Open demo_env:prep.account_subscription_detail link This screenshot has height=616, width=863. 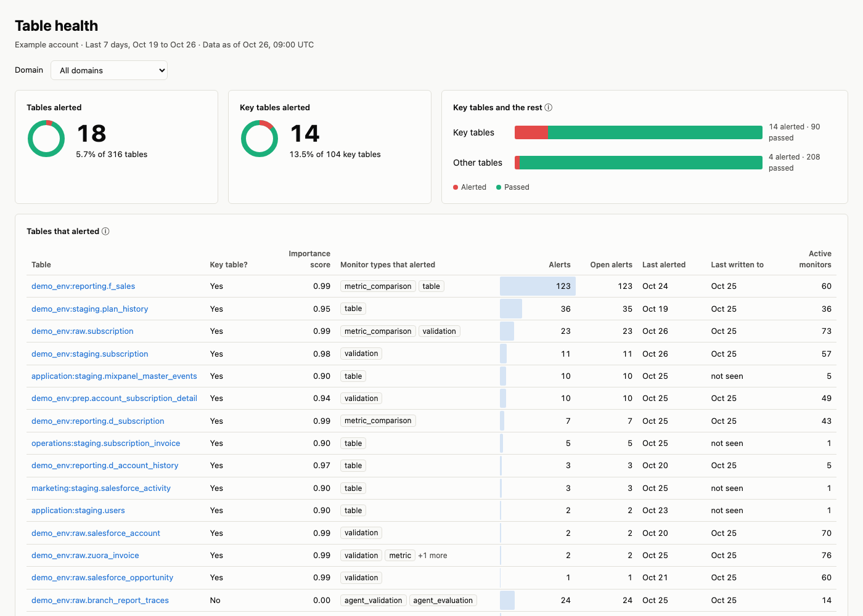tap(114, 399)
